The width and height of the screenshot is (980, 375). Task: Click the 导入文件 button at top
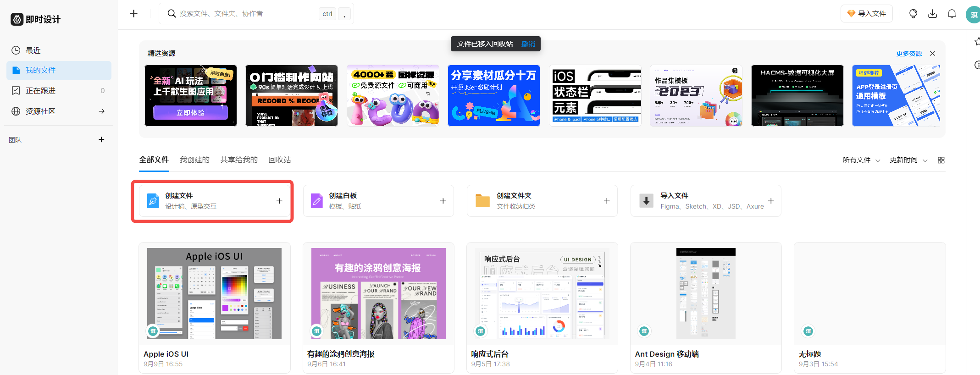pyautogui.click(x=866, y=14)
